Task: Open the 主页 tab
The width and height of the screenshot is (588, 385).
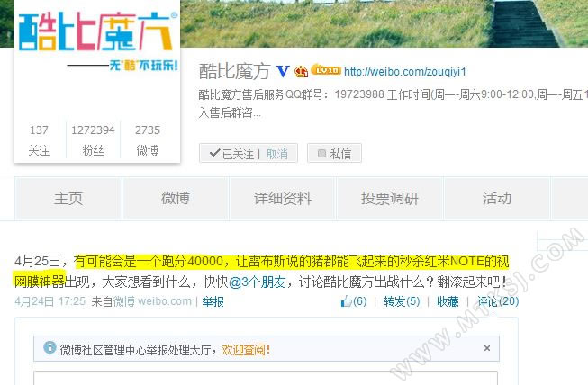Action: pos(68,199)
